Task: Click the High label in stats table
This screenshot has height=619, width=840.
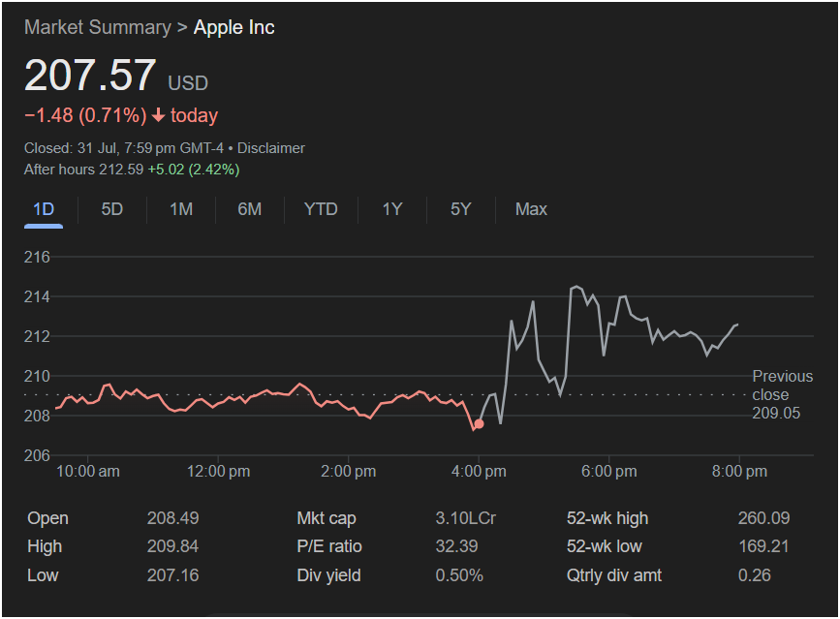Action: click(45, 546)
